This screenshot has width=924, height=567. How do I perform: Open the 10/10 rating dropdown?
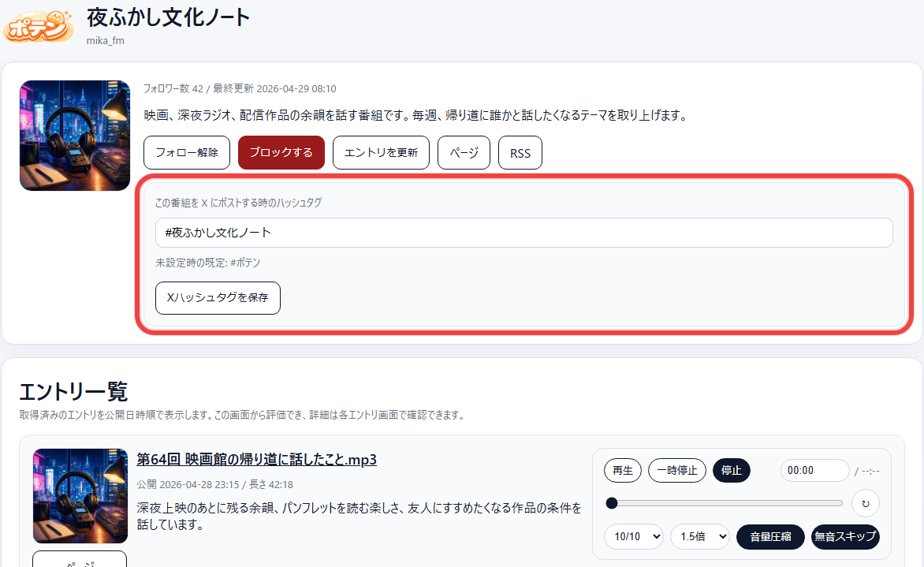coord(634,536)
